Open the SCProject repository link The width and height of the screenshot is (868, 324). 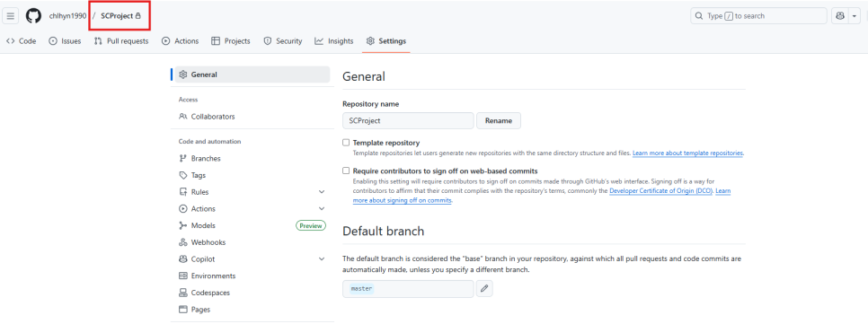117,16
